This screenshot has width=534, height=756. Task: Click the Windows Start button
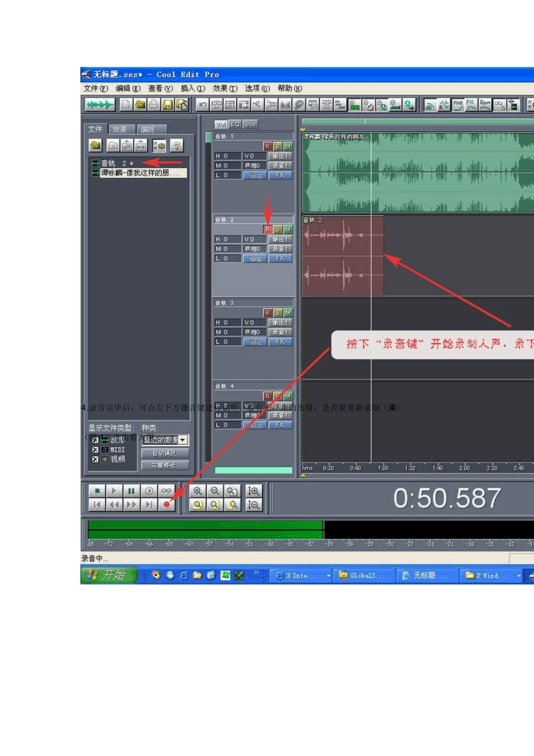(x=109, y=575)
